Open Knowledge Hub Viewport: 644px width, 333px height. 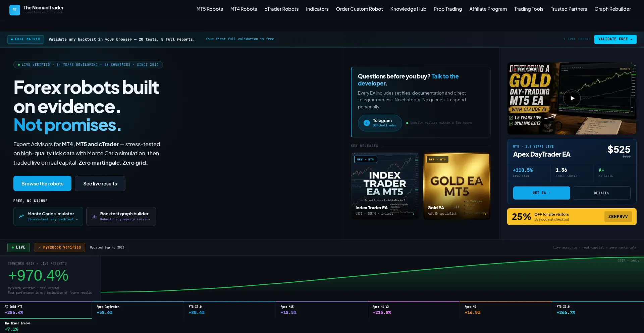(x=408, y=9)
